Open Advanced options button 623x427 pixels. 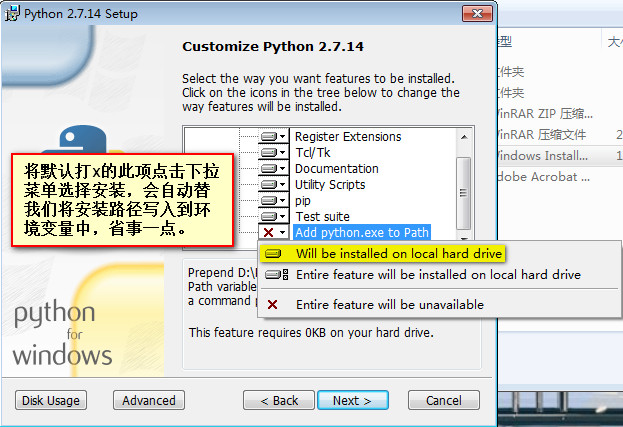point(149,400)
